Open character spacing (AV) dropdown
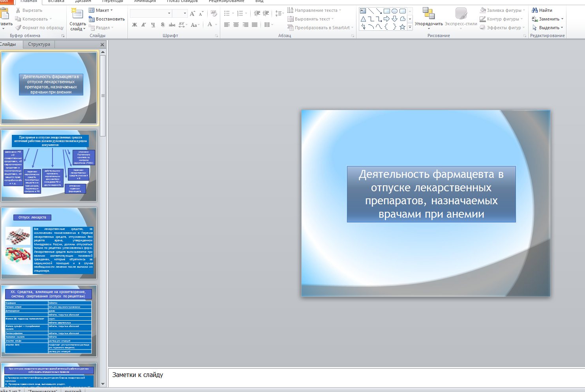This screenshot has width=585, height=392. tap(183, 24)
